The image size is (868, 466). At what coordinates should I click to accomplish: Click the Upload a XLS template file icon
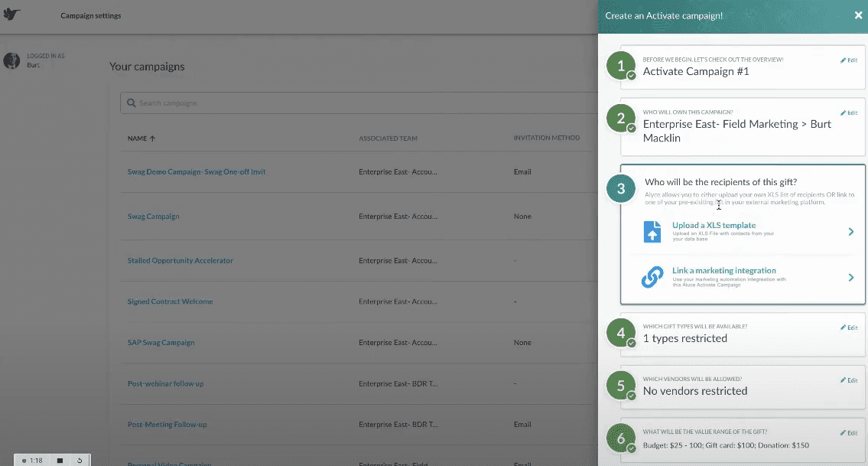652,232
